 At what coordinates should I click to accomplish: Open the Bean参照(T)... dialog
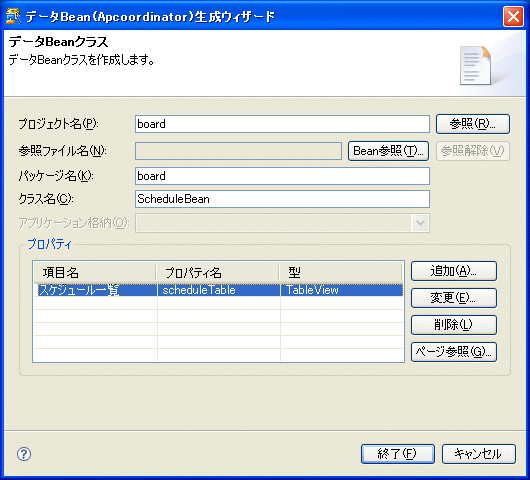(388, 151)
